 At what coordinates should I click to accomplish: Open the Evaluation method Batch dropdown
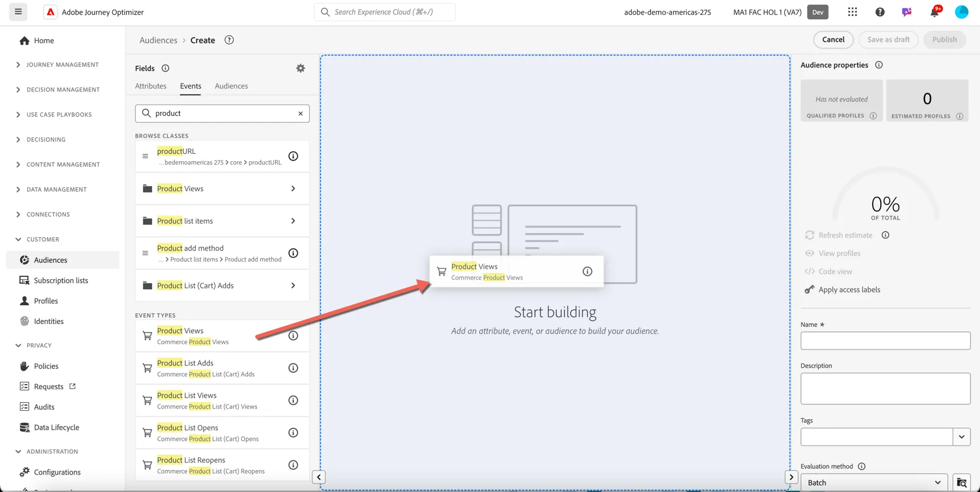[x=874, y=483]
